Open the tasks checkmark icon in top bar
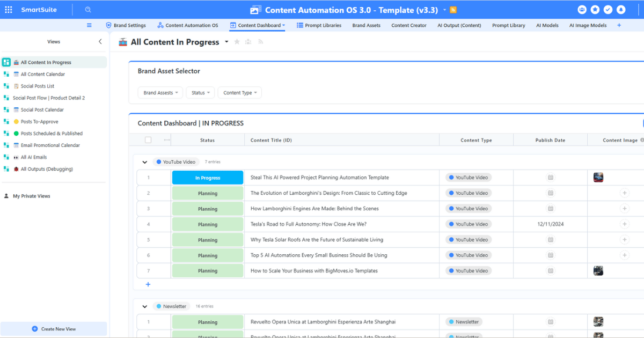This screenshot has height=338, width=644. coord(608,10)
